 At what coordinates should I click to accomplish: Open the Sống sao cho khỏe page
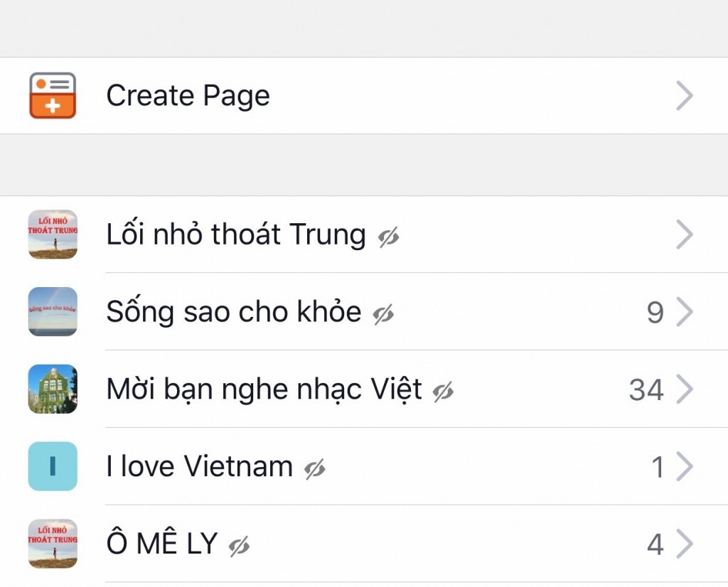(233, 311)
